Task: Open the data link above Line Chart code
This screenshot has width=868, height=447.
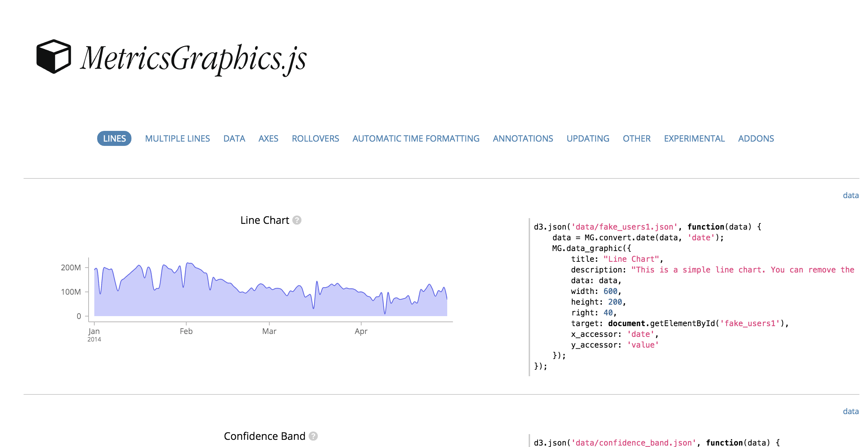Action: coord(850,195)
